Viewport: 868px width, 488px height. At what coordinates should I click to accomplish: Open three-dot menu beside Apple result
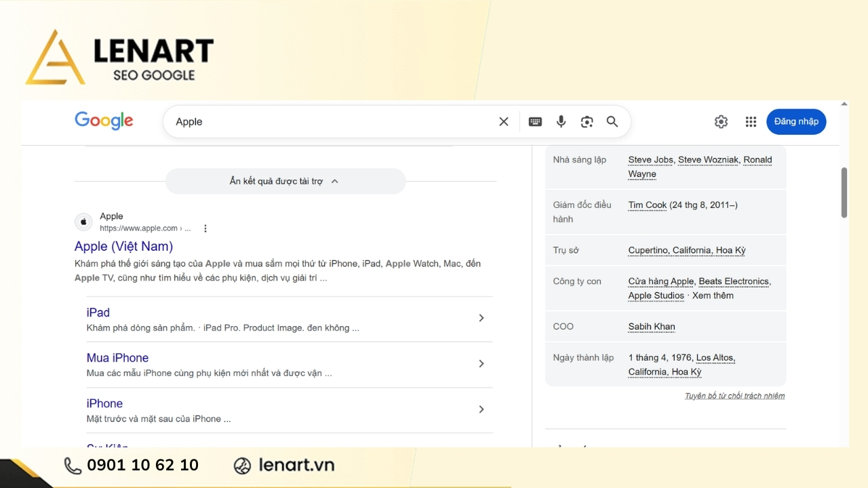coord(205,228)
